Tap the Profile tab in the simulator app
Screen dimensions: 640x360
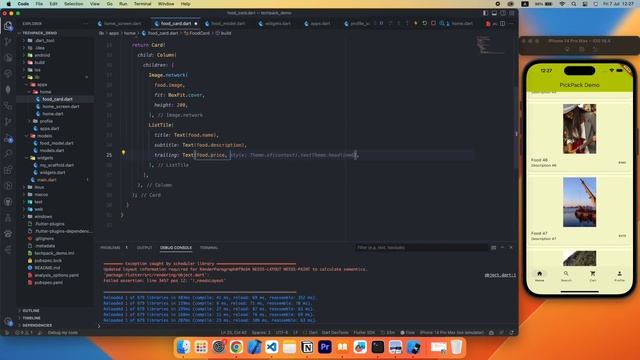(619, 276)
